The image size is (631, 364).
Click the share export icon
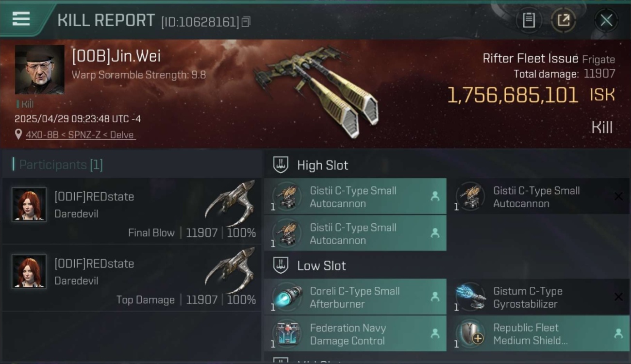[x=563, y=20]
